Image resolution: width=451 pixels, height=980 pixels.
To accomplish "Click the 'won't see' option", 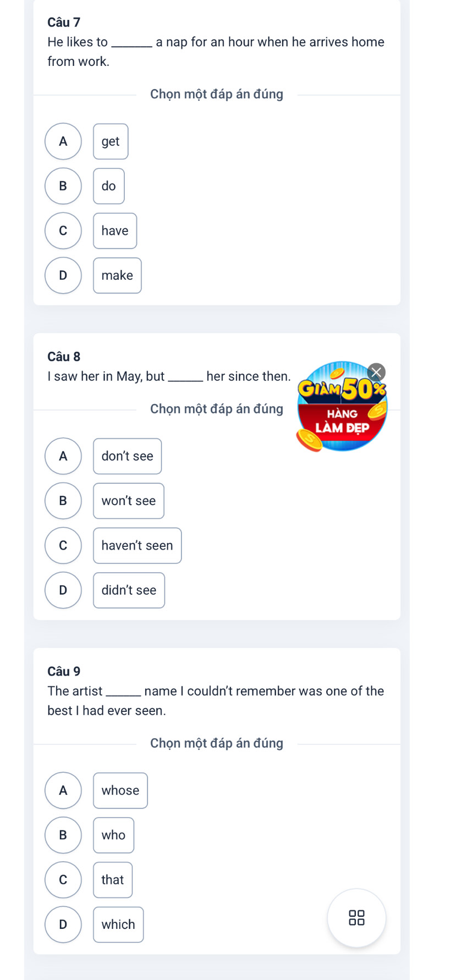I will [x=129, y=501].
